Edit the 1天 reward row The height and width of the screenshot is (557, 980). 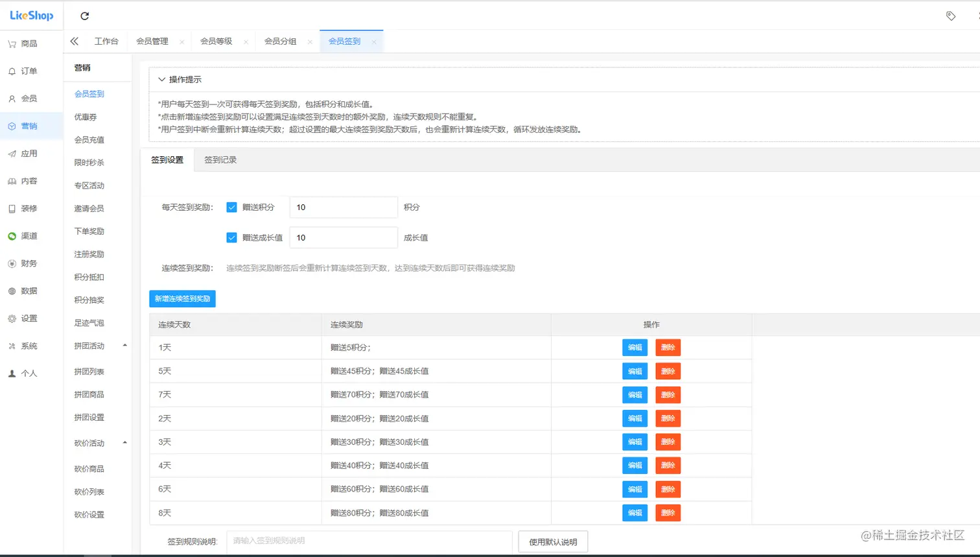pos(635,348)
